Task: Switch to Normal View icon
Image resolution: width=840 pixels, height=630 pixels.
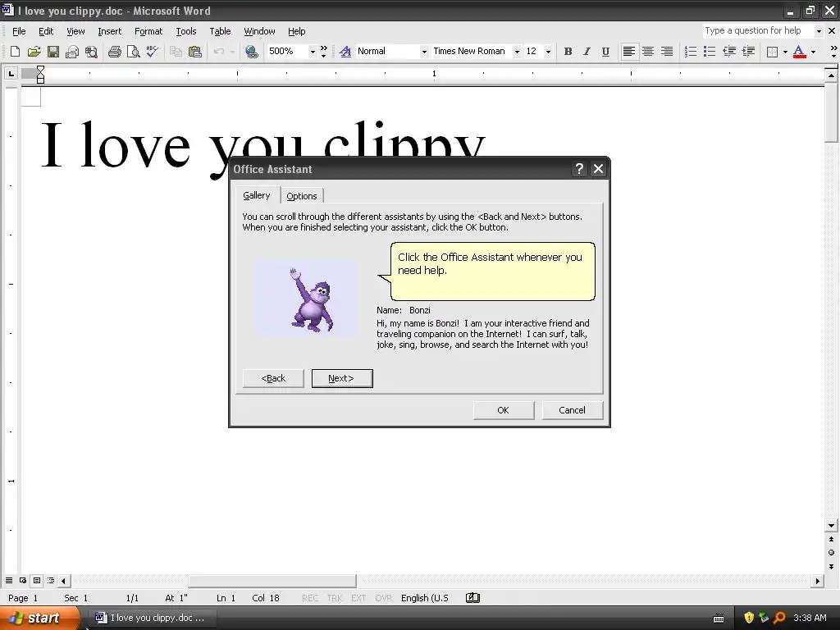Action: point(9,580)
